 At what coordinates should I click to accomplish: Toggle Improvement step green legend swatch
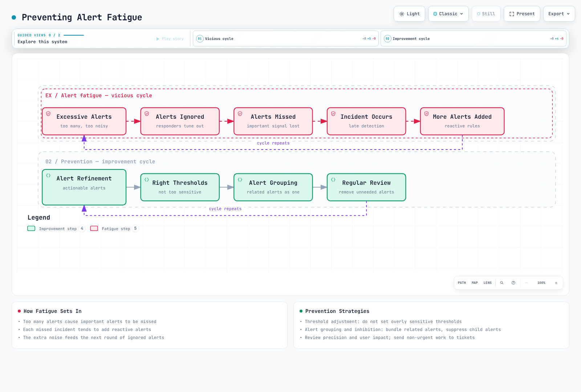(x=31, y=228)
